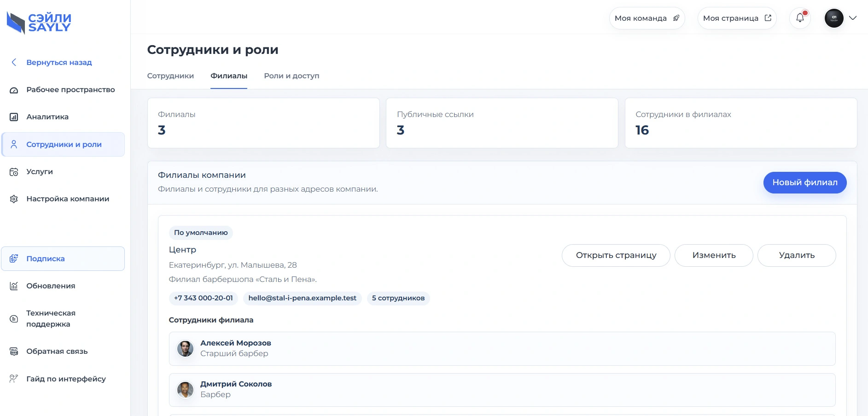Click the rocket icon in Моя команда
Viewport: 868px width, 416px height.
pos(676,18)
